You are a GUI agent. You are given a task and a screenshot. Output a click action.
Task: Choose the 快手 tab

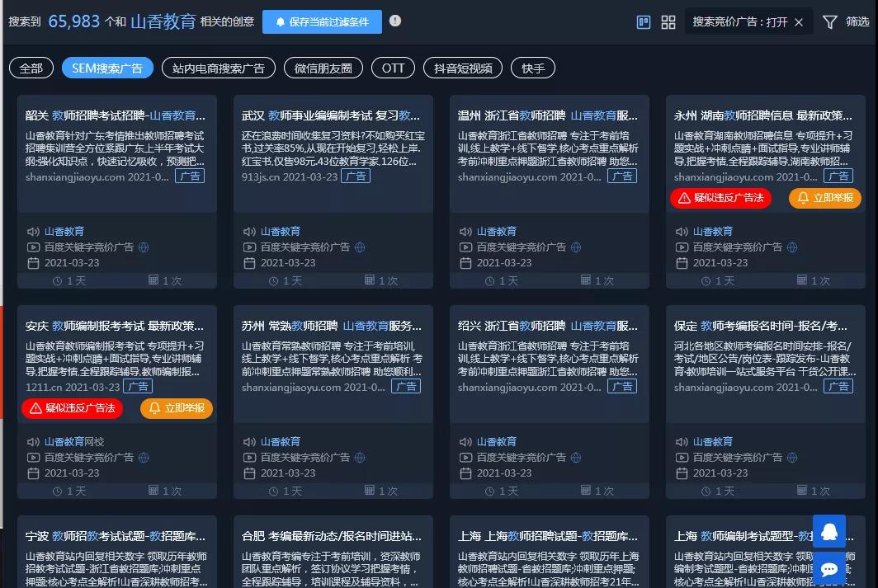(533, 68)
